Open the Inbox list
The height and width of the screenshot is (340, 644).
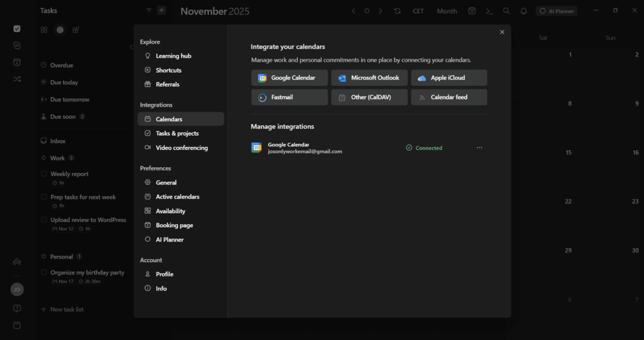tap(54, 141)
